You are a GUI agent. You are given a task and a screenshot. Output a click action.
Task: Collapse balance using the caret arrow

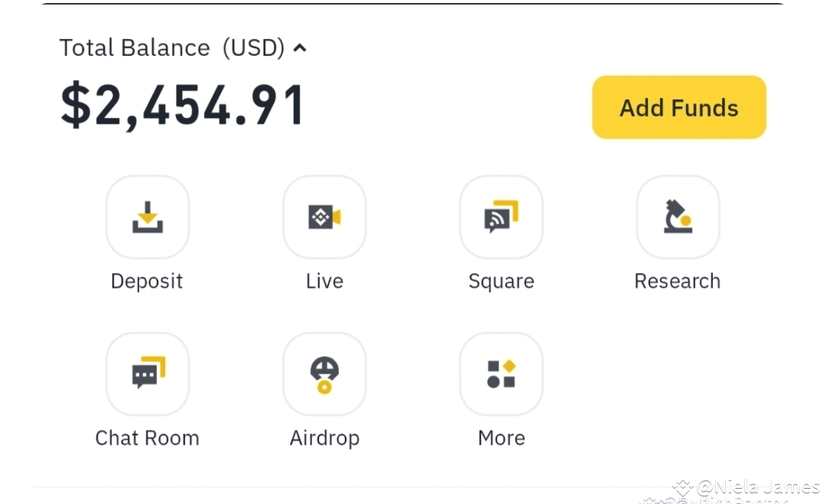[300, 48]
